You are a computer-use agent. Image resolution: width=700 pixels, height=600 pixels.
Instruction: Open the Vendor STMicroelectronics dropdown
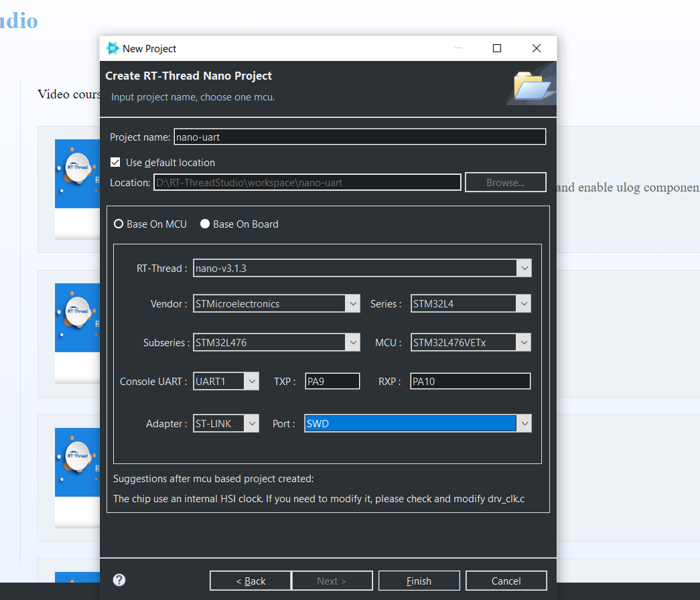tap(352, 303)
